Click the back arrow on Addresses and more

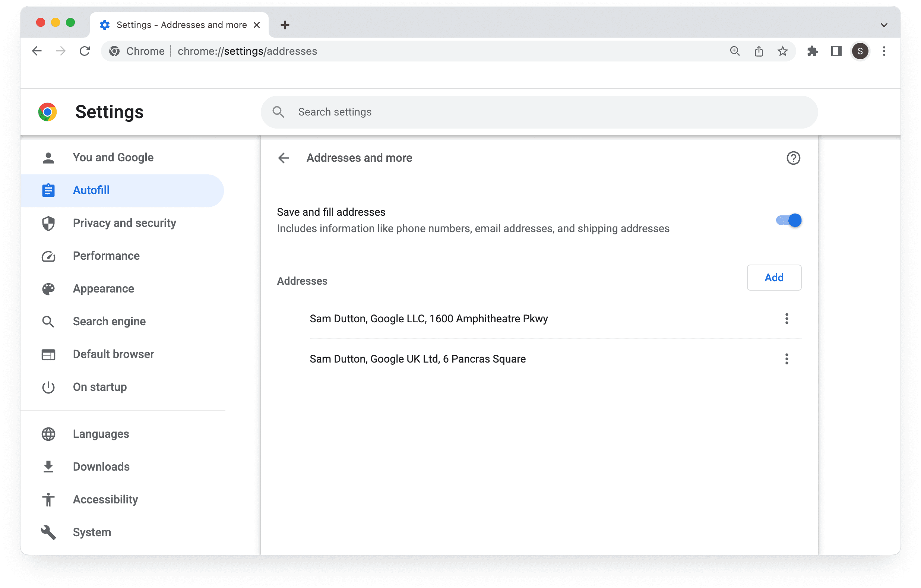coord(284,158)
